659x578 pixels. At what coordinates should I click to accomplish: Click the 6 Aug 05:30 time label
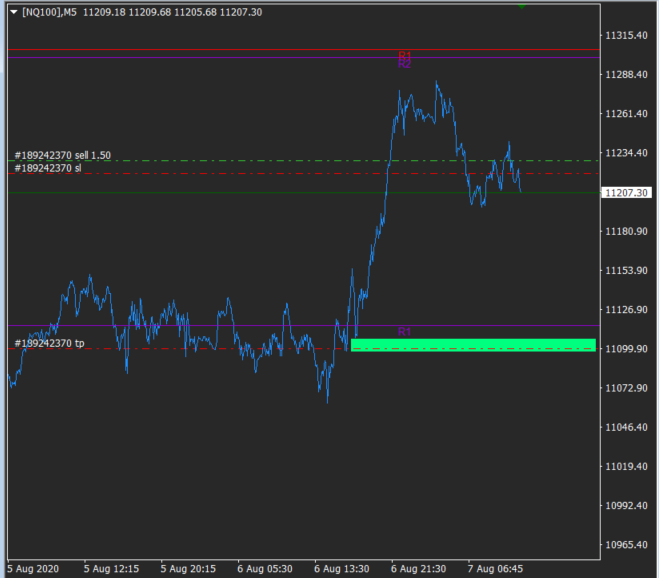[265, 569]
